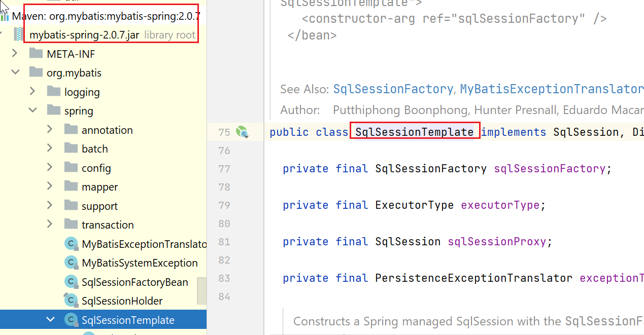Click the transaction package folder icon
The height and width of the screenshot is (335, 644).
(71, 225)
